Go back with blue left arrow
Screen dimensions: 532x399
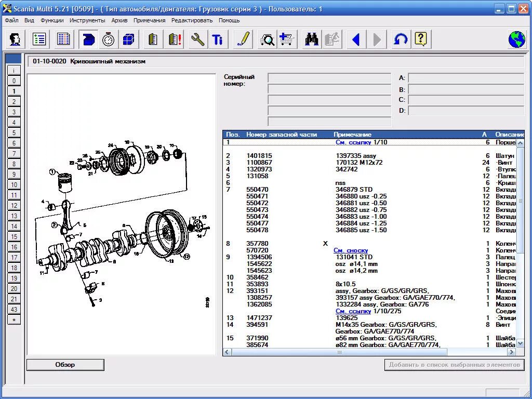(355, 39)
